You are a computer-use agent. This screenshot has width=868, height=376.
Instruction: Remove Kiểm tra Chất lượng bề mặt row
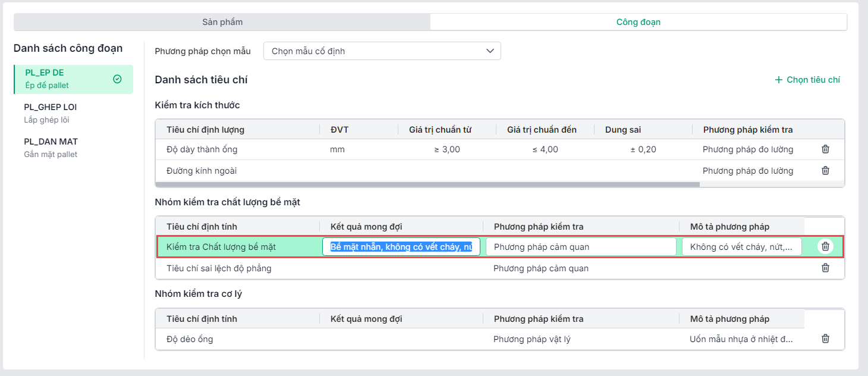tap(825, 246)
